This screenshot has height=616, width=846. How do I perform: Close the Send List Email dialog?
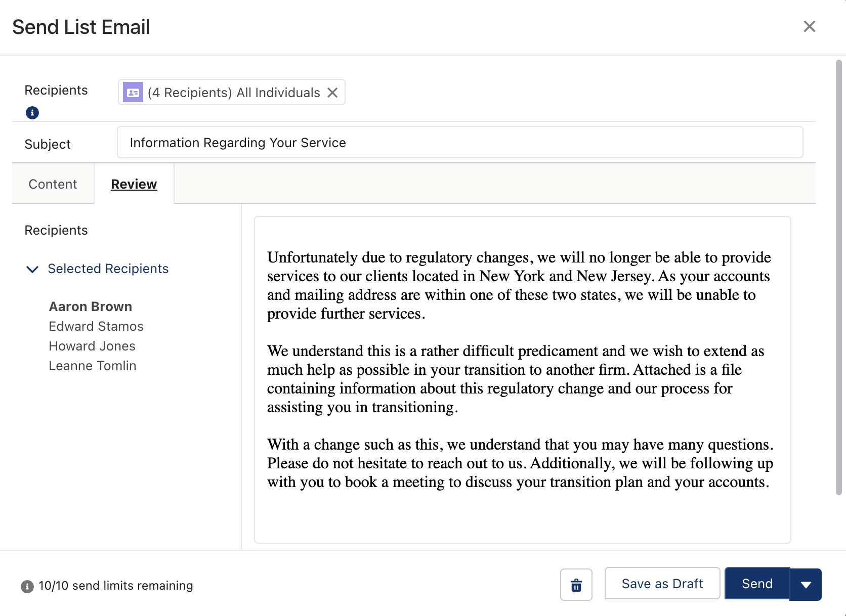[x=810, y=26]
